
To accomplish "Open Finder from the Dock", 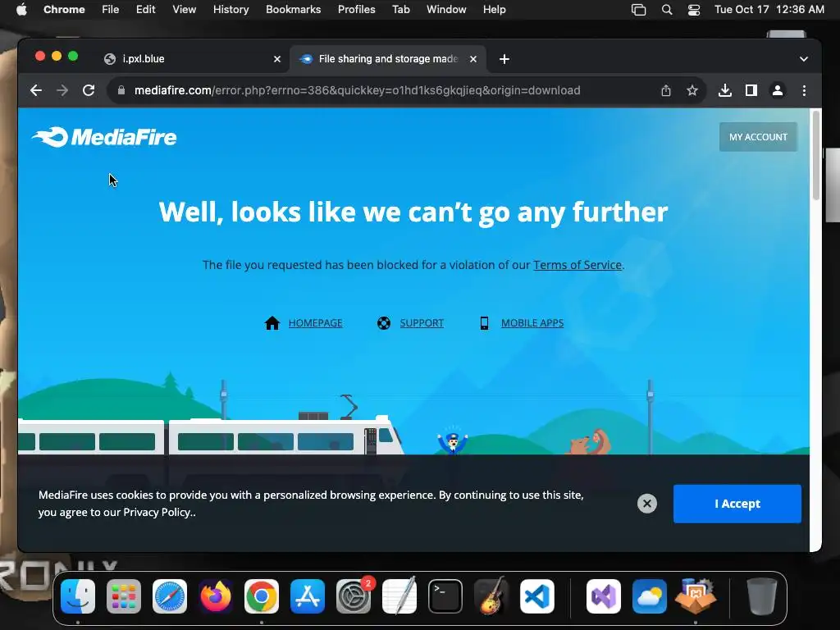I will [78, 596].
